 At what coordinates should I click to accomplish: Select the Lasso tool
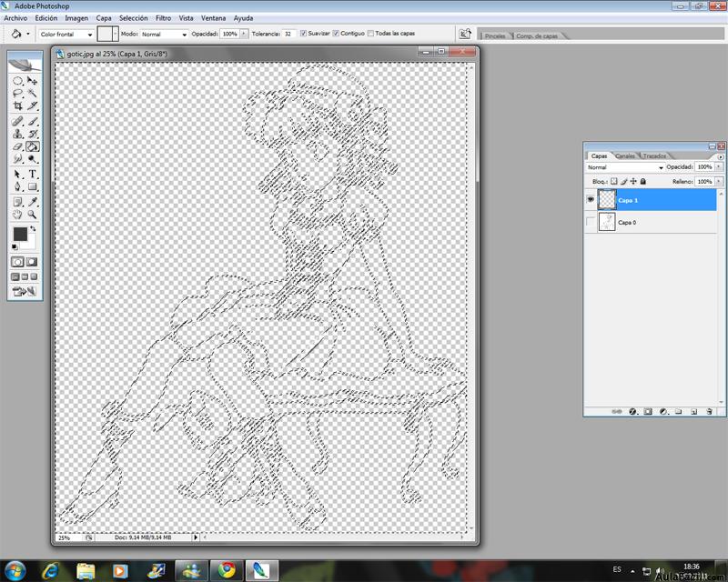[17, 94]
